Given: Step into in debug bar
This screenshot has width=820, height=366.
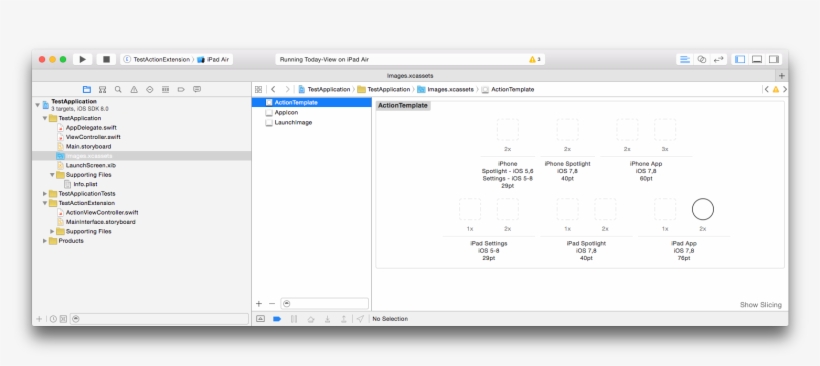Looking at the screenshot, I should click(x=327, y=319).
